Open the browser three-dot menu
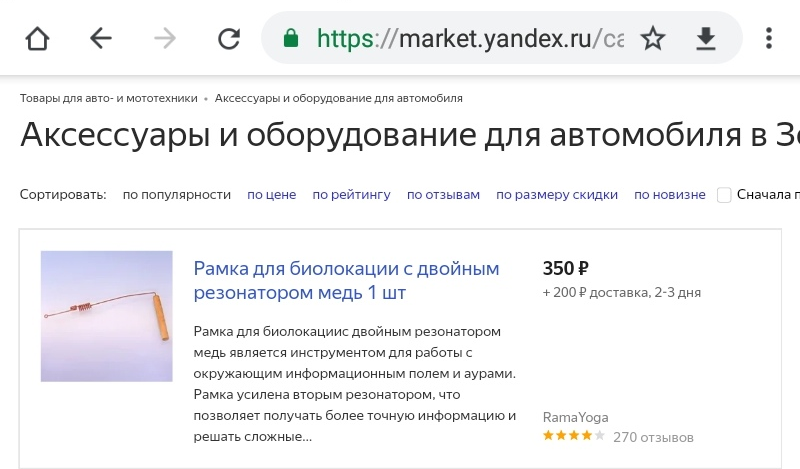Image resolution: width=800 pixels, height=469 pixels. pyautogui.click(x=768, y=39)
